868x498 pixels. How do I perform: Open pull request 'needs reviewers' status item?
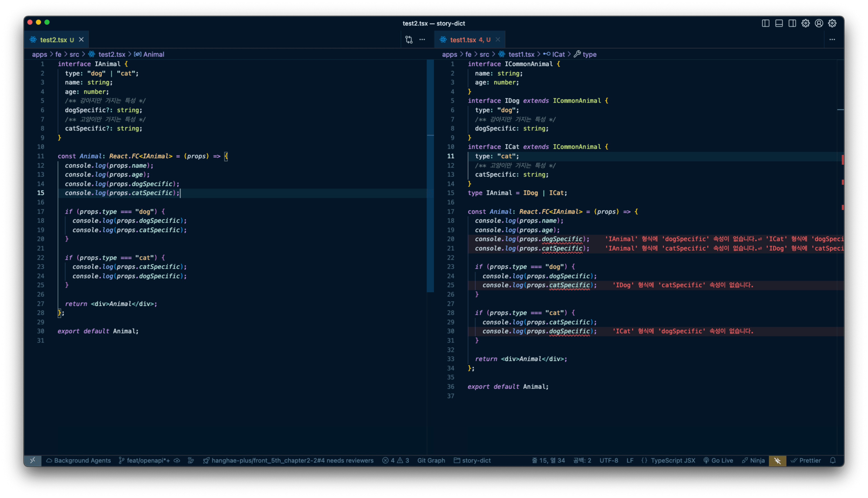[x=288, y=461]
